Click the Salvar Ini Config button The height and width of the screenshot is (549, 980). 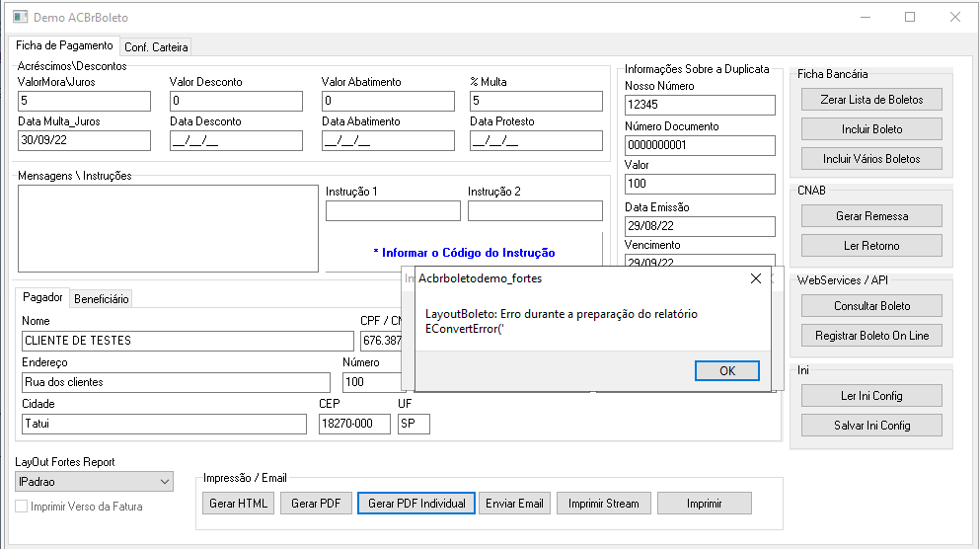pos(871,426)
